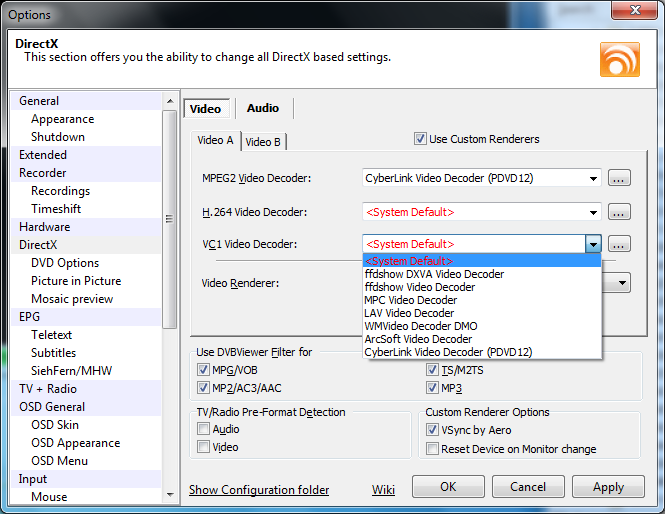Image resolution: width=665 pixels, height=514 pixels.
Task: Open the Video Renderer dropdown arrow
Action: pos(622,283)
